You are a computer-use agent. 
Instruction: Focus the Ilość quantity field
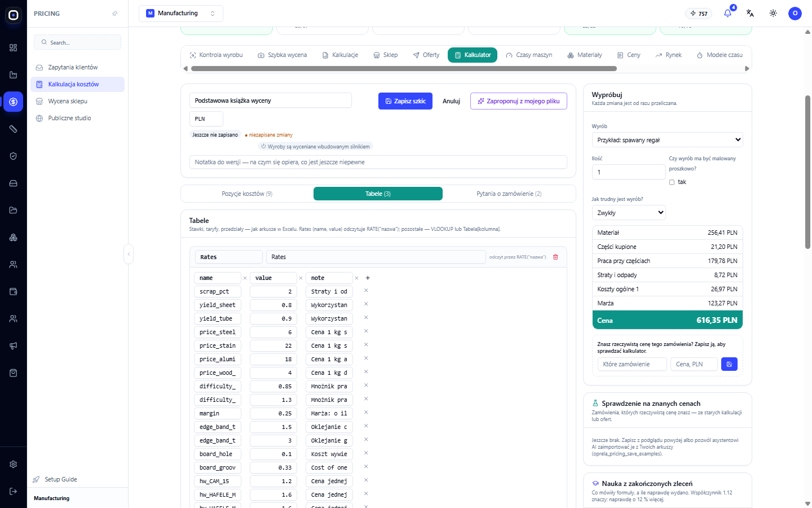point(629,172)
